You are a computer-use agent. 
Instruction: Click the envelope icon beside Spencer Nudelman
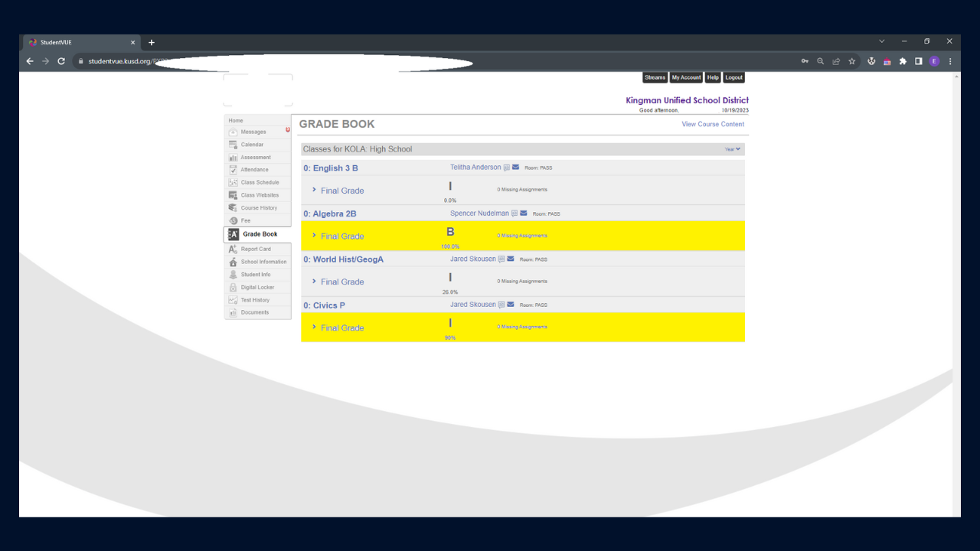pos(524,214)
